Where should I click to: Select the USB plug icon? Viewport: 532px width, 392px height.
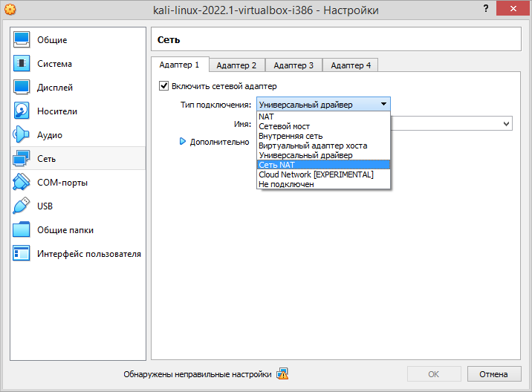click(21, 206)
